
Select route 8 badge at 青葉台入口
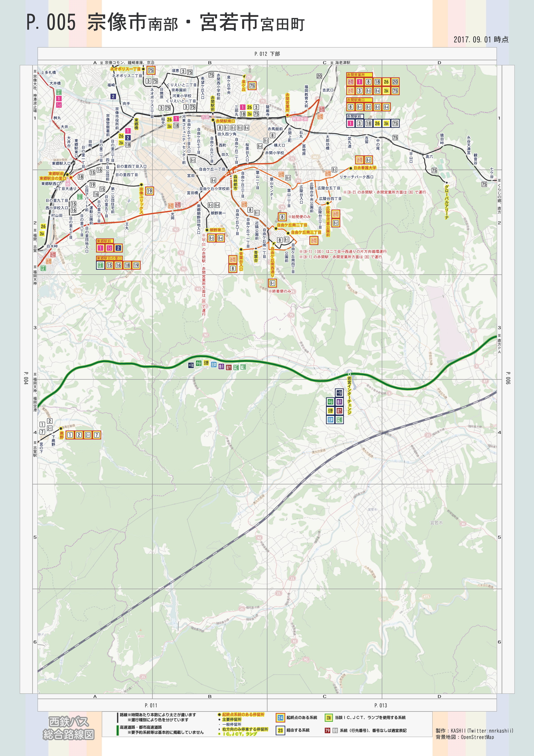click(x=233, y=268)
